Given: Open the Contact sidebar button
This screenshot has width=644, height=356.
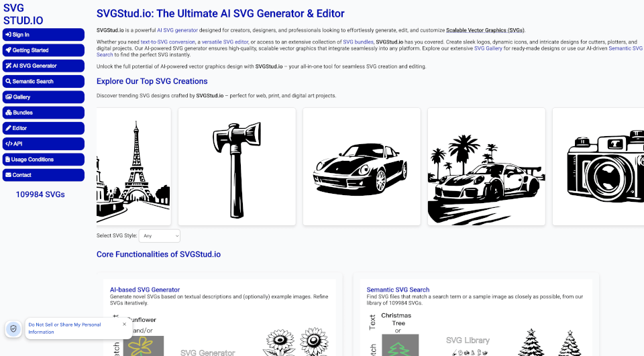Looking at the screenshot, I should click(x=44, y=175).
